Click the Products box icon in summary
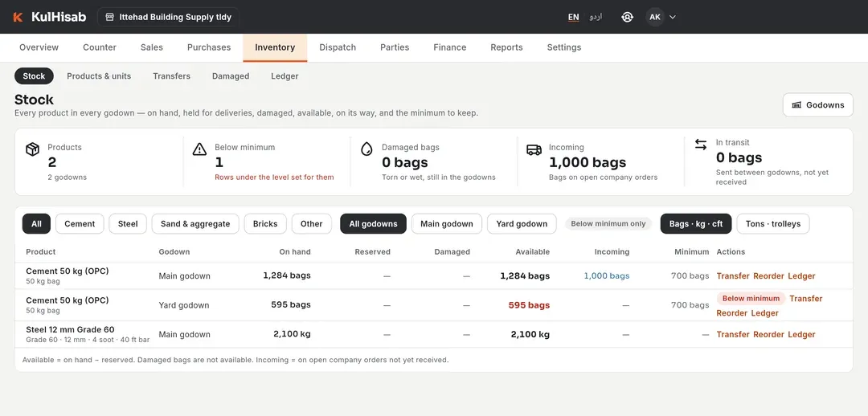The height and width of the screenshot is (416, 868). (x=33, y=149)
